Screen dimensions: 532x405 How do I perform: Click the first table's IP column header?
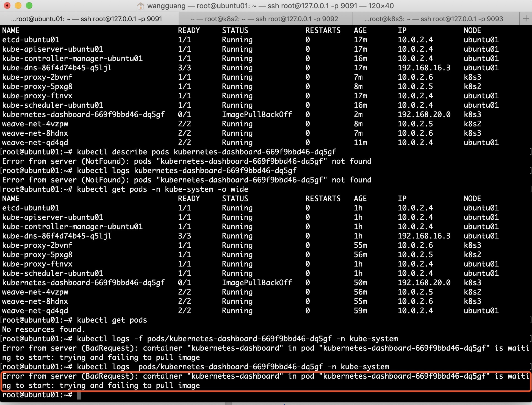402,30
